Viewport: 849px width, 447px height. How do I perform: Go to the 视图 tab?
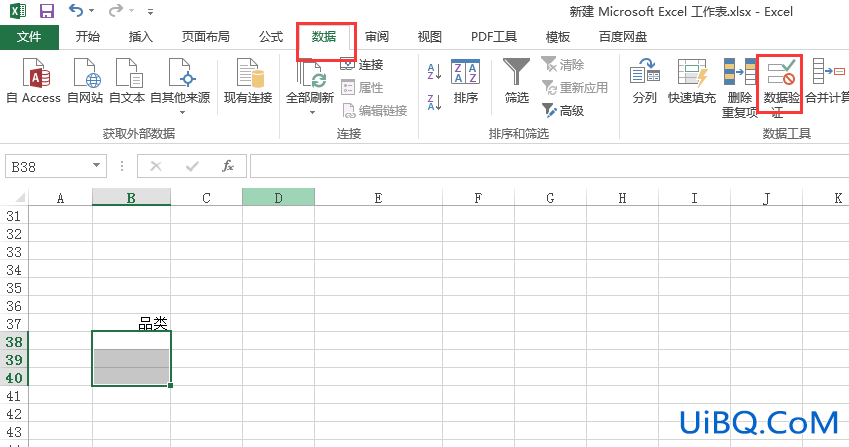pyautogui.click(x=429, y=37)
